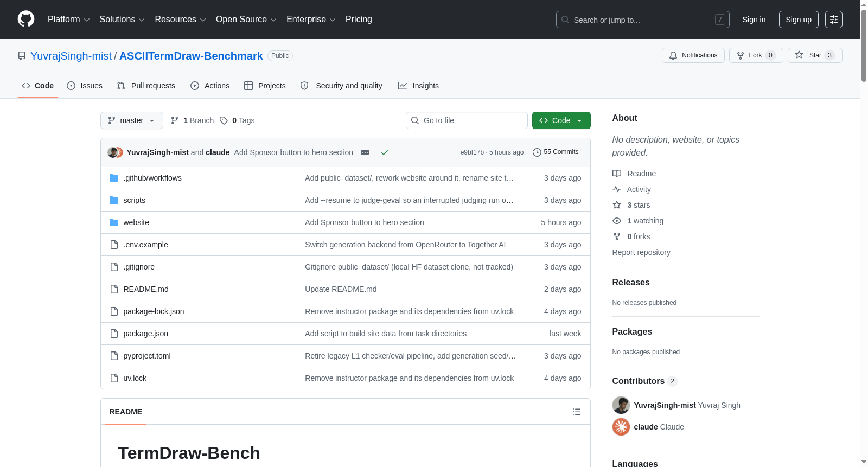Viewport: 868px width, 467px height.
Task: Click the scripts folder icon
Action: pos(114,200)
